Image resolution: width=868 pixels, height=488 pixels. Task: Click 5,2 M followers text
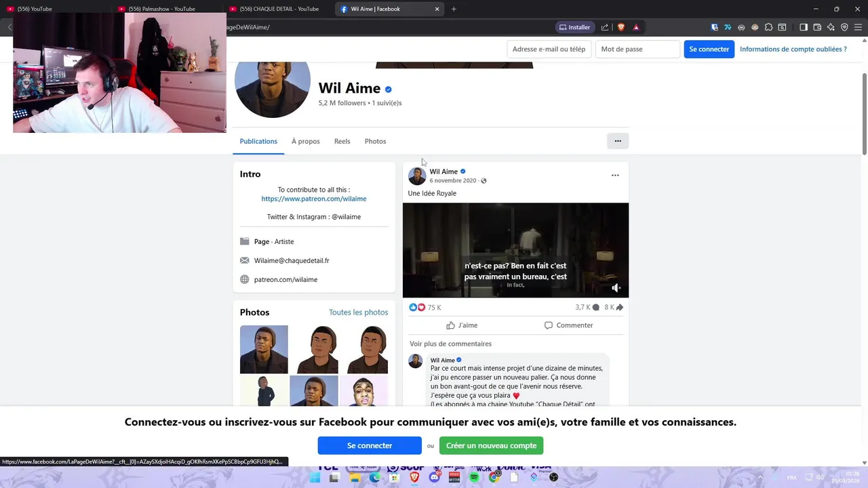click(342, 103)
